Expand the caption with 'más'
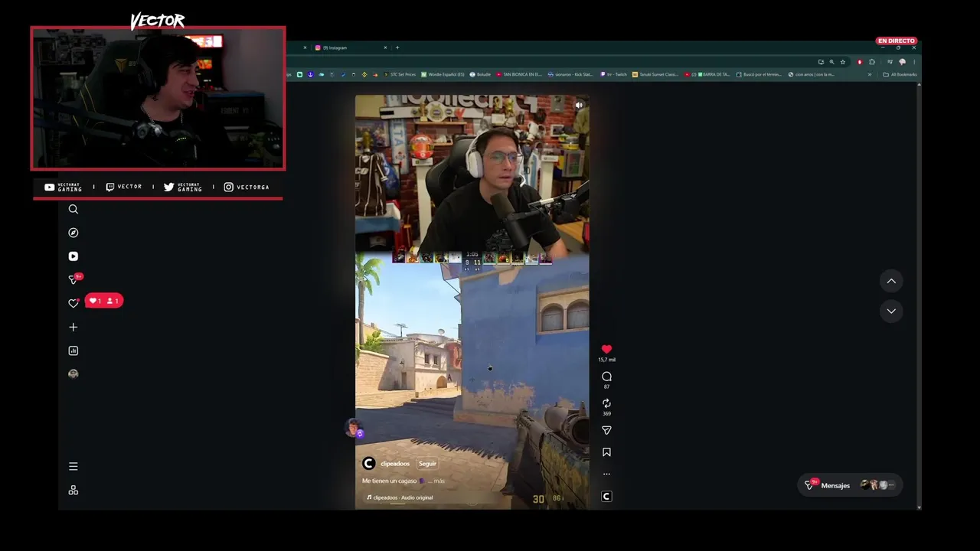 439,481
